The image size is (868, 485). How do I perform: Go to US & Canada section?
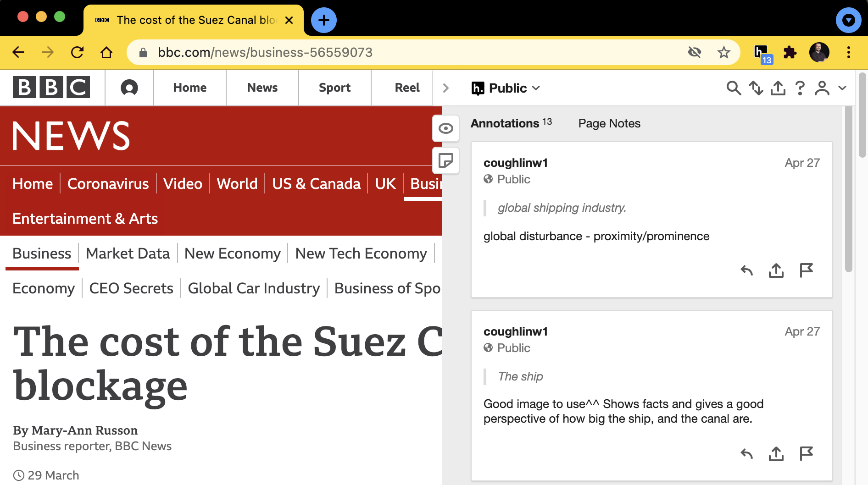pyautogui.click(x=316, y=183)
